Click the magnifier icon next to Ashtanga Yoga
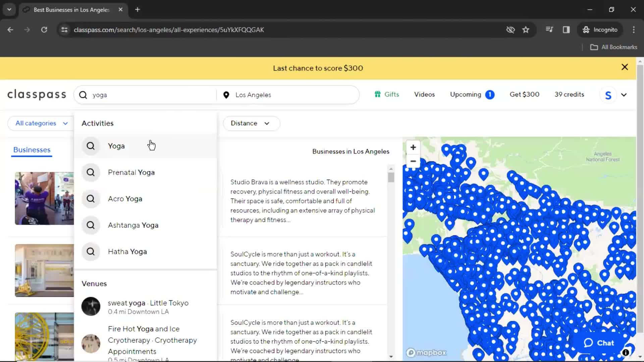The image size is (644, 362). (91, 225)
